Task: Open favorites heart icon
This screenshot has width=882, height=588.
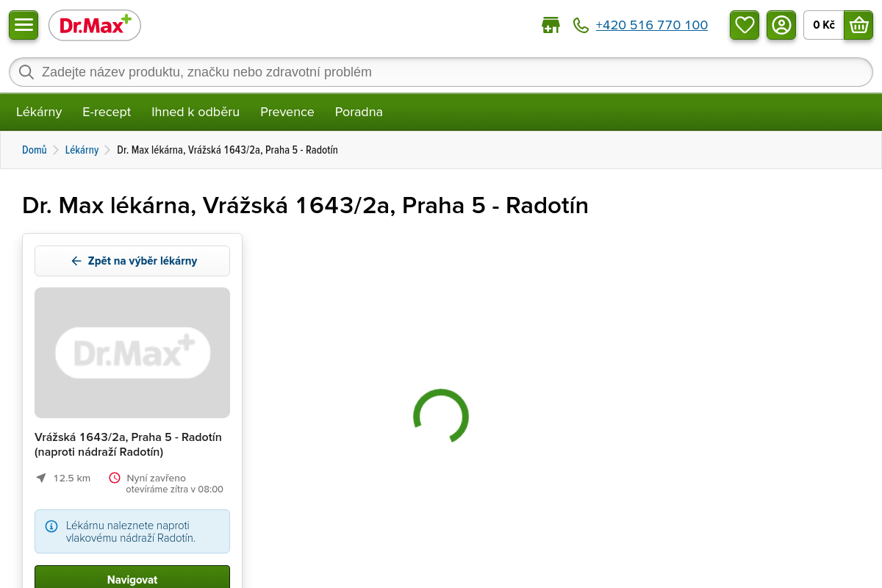Action: (x=745, y=25)
